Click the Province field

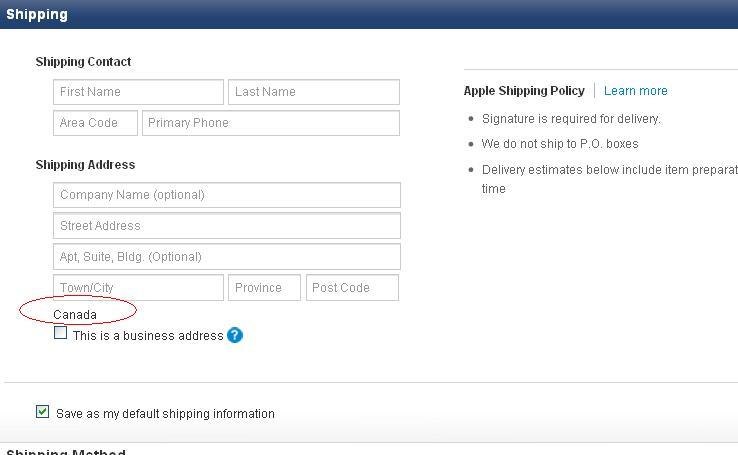(x=264, y=288)
